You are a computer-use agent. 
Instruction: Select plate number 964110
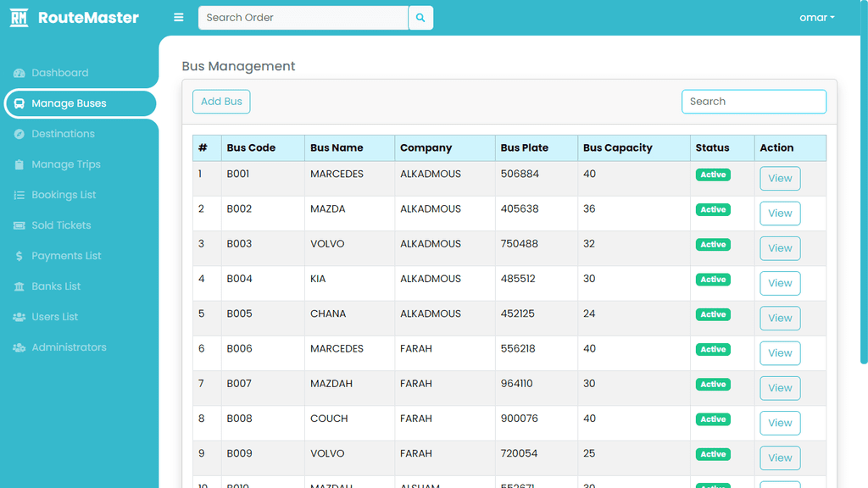coord(516,384)
